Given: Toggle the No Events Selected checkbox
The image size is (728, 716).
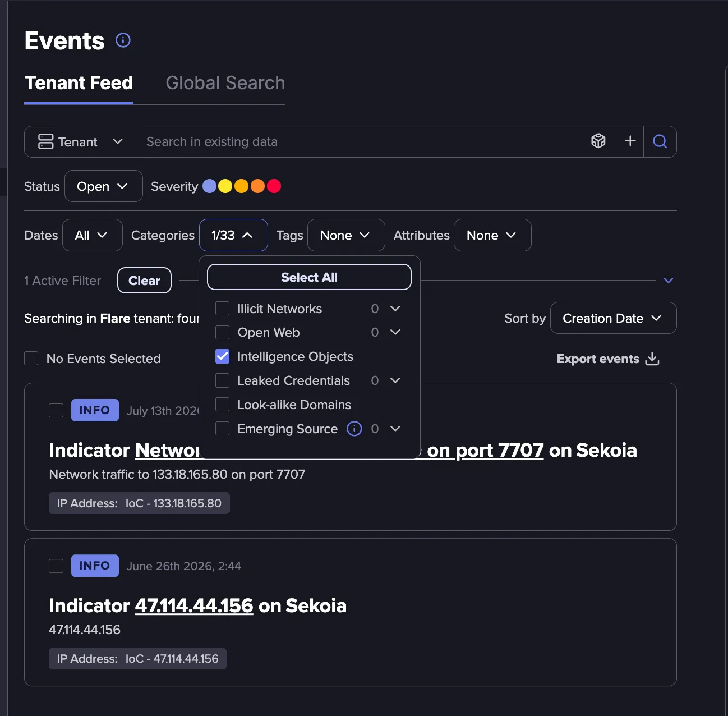Looking at the screenshot, I should click(x=31, y=359).
